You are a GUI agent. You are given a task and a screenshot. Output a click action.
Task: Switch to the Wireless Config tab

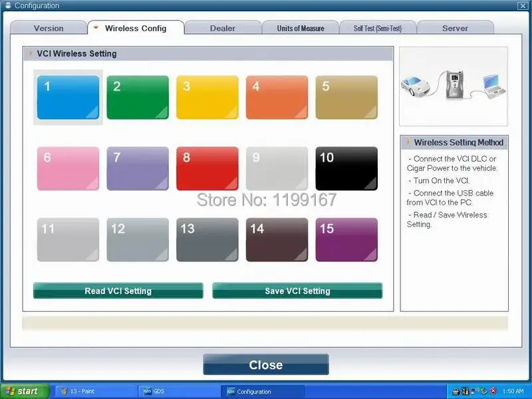coord(136,28)
